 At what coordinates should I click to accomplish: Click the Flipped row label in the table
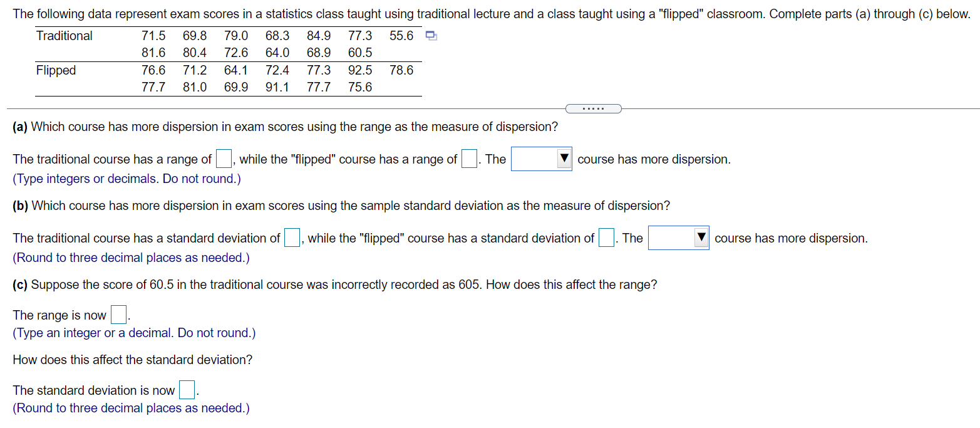[x=56, y=70]
